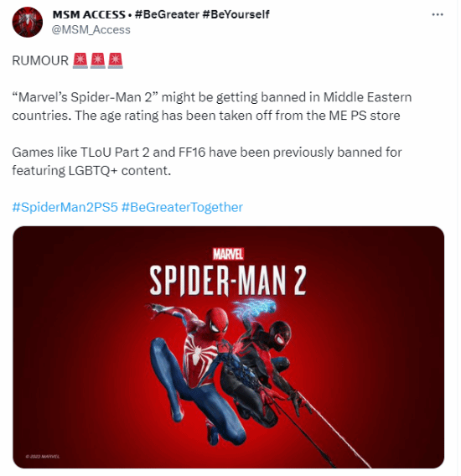This screenshot has width=461, height=476.
Task: Click the SPIDER-MAN 2 title in the artwork
Action: 228,281
